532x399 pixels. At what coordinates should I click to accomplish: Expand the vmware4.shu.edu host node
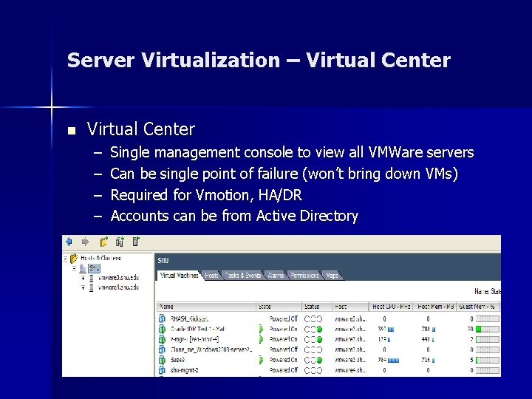coord(83,287)
